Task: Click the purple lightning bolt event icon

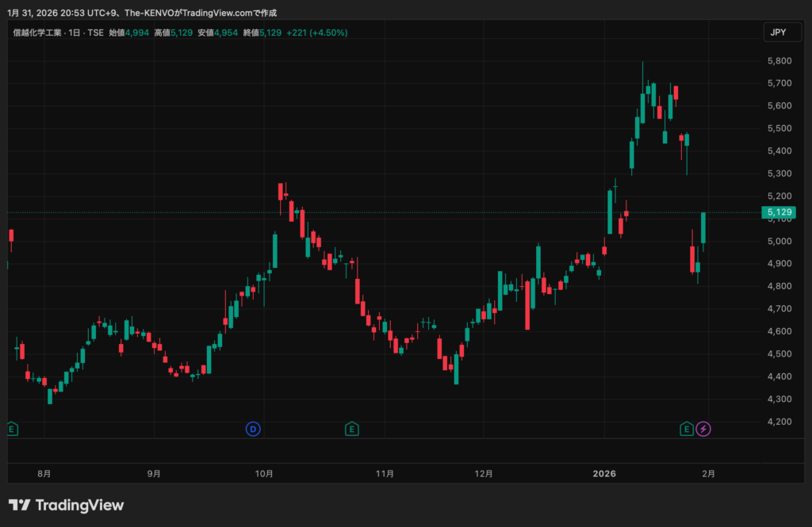Action: (x=704, y=429)
